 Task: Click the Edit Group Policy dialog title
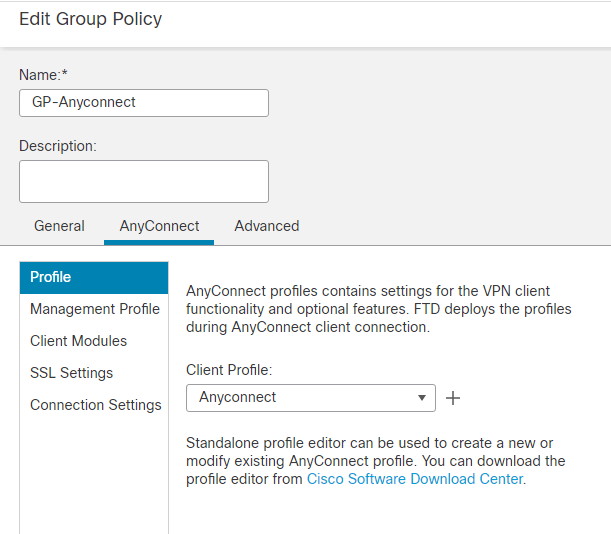91,19
